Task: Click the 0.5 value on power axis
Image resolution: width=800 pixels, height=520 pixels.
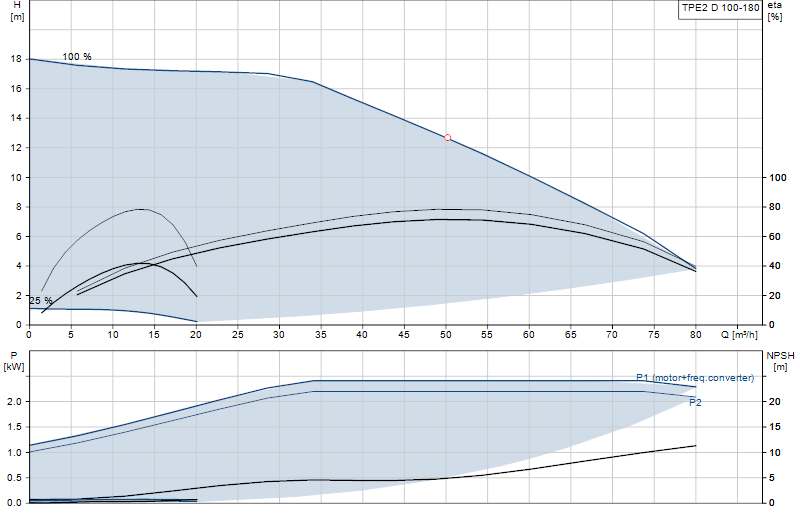Action: [14, 478]
